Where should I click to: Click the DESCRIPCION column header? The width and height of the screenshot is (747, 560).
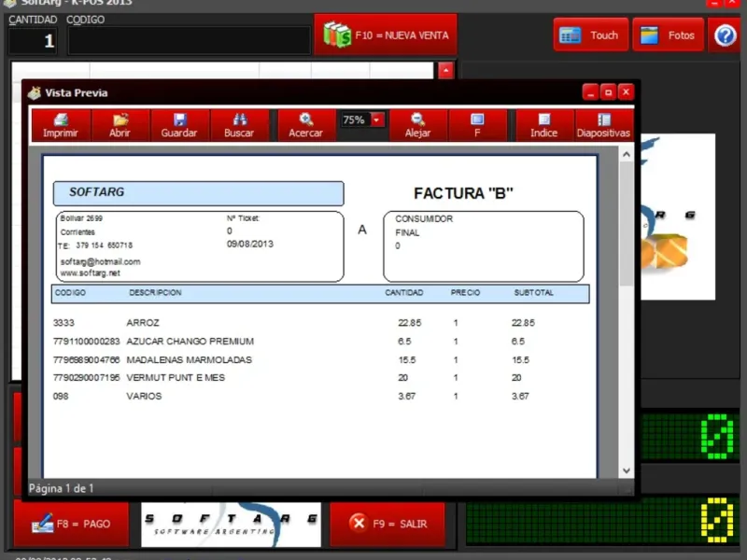tap(155, 292)
